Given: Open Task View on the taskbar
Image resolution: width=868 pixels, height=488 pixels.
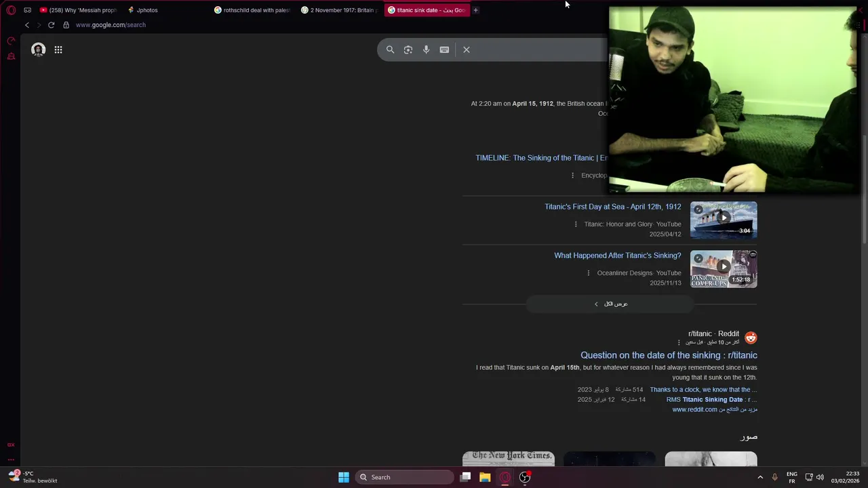Looking at the screenshot, I should coord(465,477).
